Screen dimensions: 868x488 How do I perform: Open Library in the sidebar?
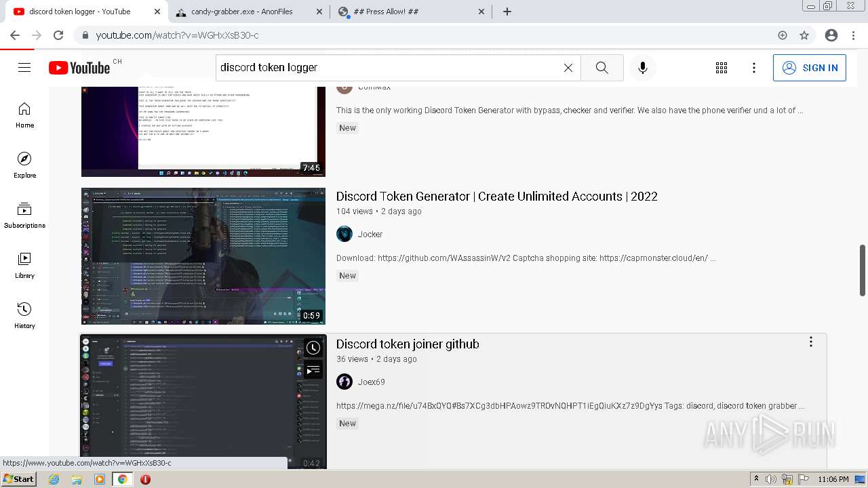tap(24, 266)
